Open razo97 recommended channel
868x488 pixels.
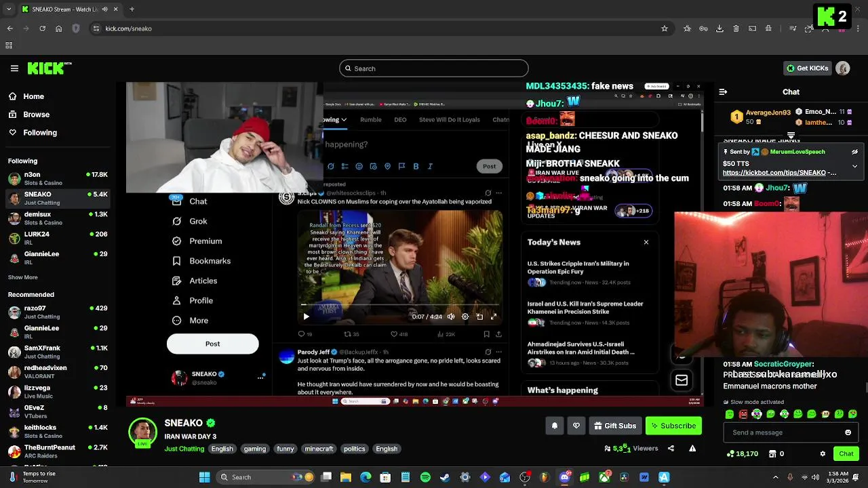(x=58, y=312)
